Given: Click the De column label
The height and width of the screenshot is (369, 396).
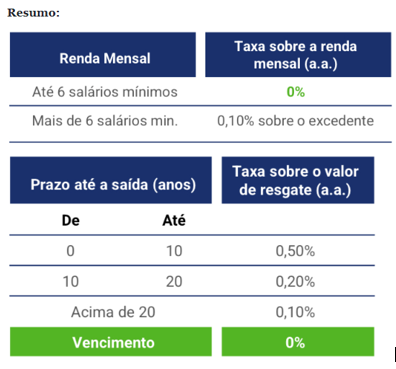Looking at the screenshot, I should [x=71, y=220].
